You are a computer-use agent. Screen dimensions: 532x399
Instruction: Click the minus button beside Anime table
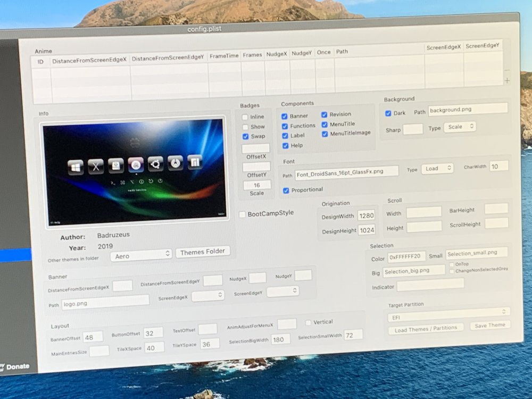coord(506,71)
